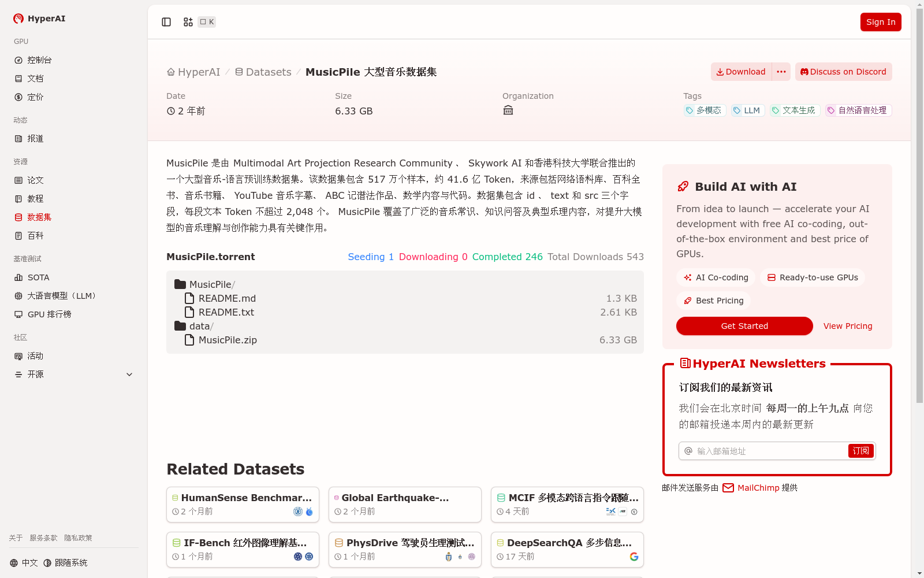Click the HyperAI logo icon
Screen dimensions: 924x578
tap(18, 18)
